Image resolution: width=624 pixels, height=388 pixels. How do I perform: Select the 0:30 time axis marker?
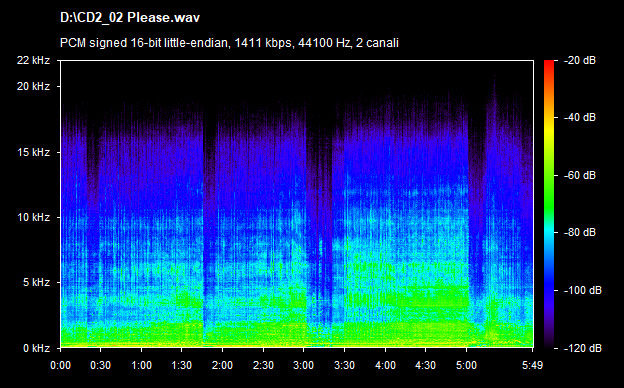coord(101,365)
